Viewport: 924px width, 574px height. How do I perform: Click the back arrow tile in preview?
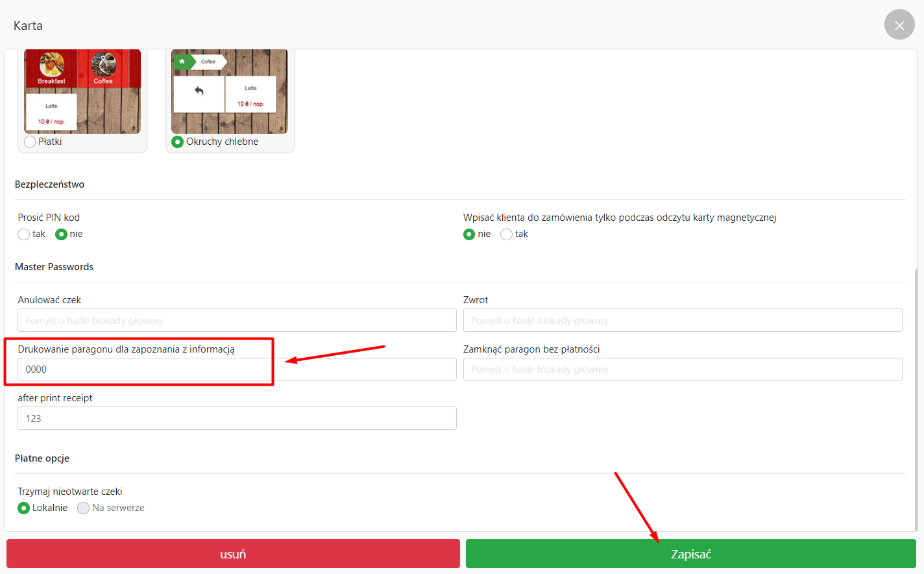pyautogui.click(x=199, y=92)
